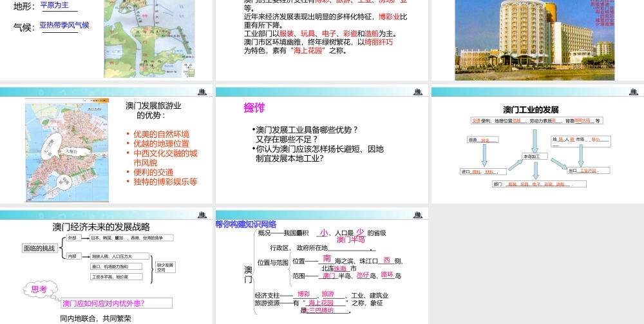Click the blue heading '帮你构建知识网络'
This screenshot has height=324, width=644.
[246, 224]
